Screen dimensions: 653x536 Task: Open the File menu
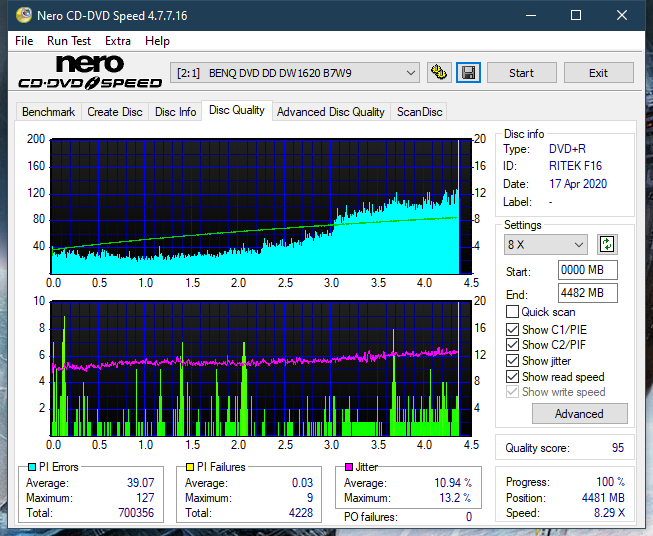click(x=24, y=41)
